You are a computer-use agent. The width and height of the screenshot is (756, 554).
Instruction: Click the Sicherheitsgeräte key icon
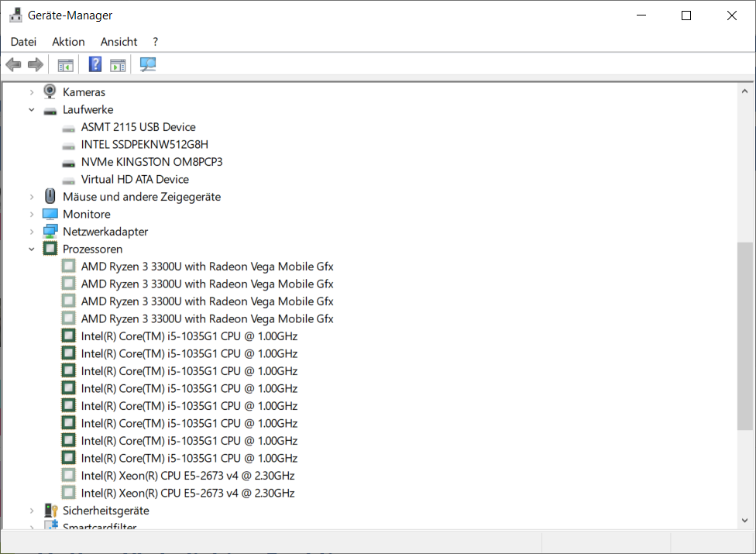pyautogui.click(x=51, y=510)
